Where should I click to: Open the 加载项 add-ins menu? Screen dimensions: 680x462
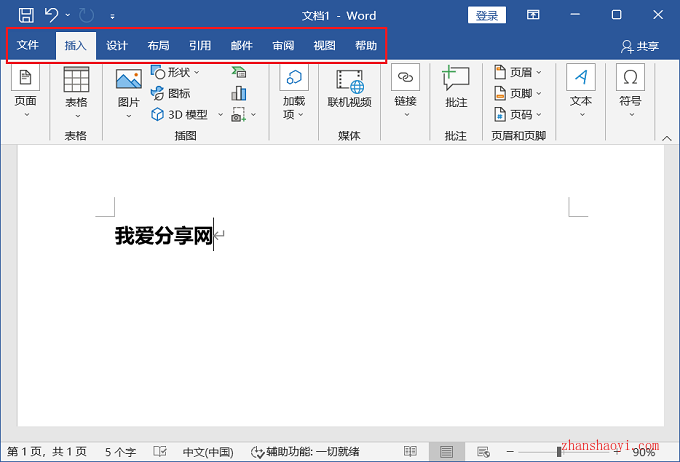(x=294, y=92)
